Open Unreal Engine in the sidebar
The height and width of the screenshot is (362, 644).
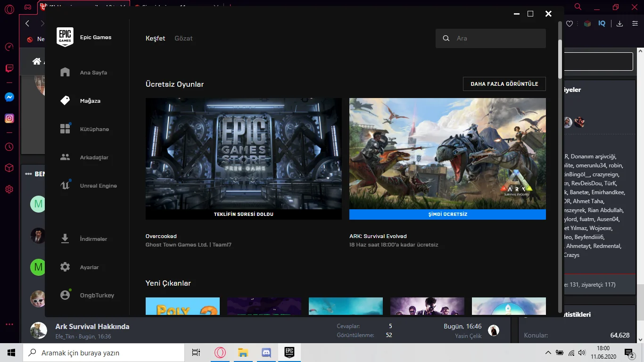click(x=99, y=186)
